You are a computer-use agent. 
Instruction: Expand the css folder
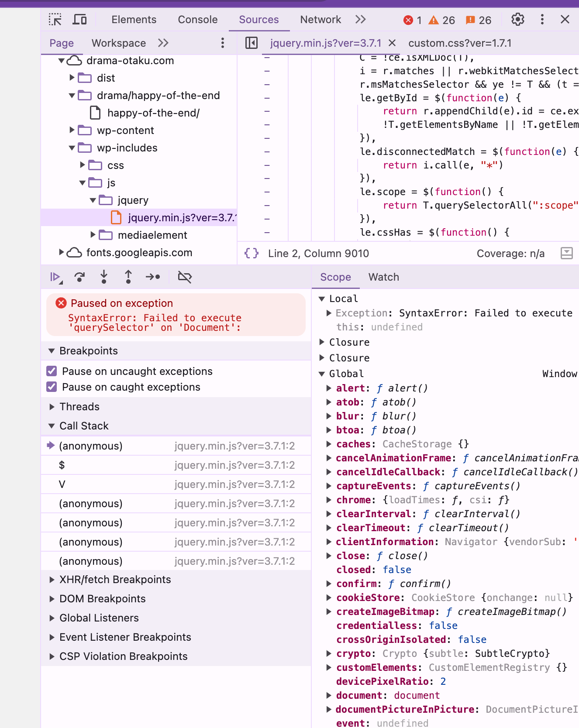tap(83, 165)
